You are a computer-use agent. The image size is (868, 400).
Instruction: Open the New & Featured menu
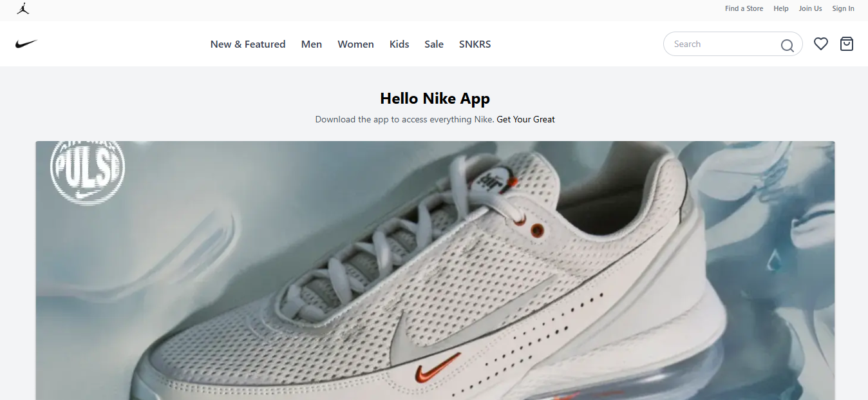(x=248, y=44)
